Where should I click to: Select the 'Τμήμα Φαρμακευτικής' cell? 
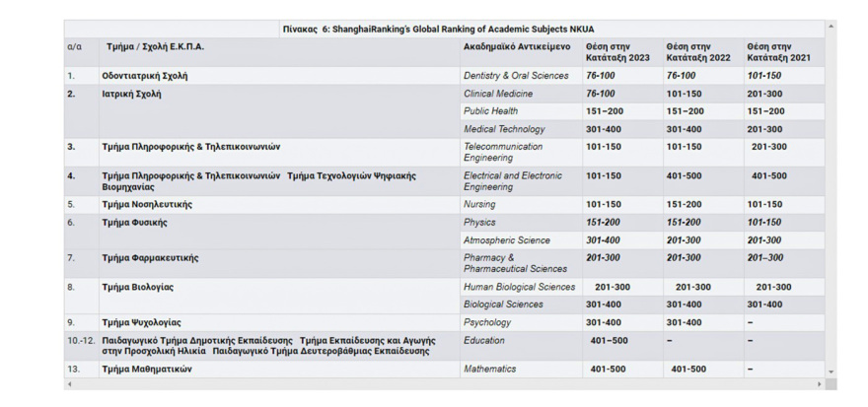pos(150,258)
